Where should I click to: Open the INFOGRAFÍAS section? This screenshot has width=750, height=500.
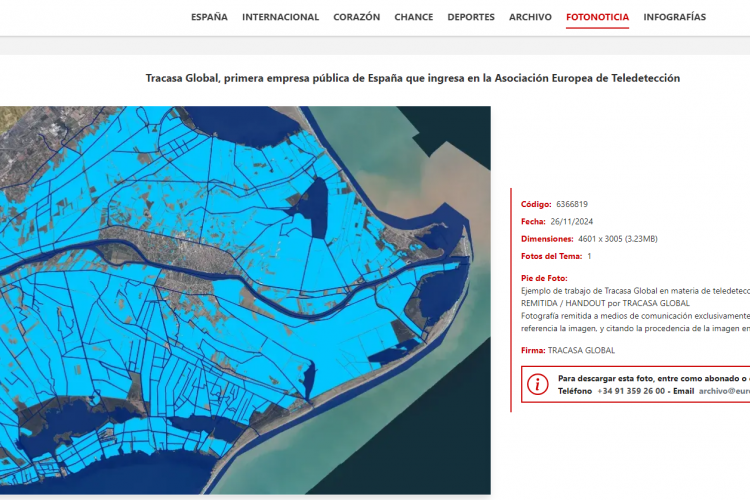(674, 17)
